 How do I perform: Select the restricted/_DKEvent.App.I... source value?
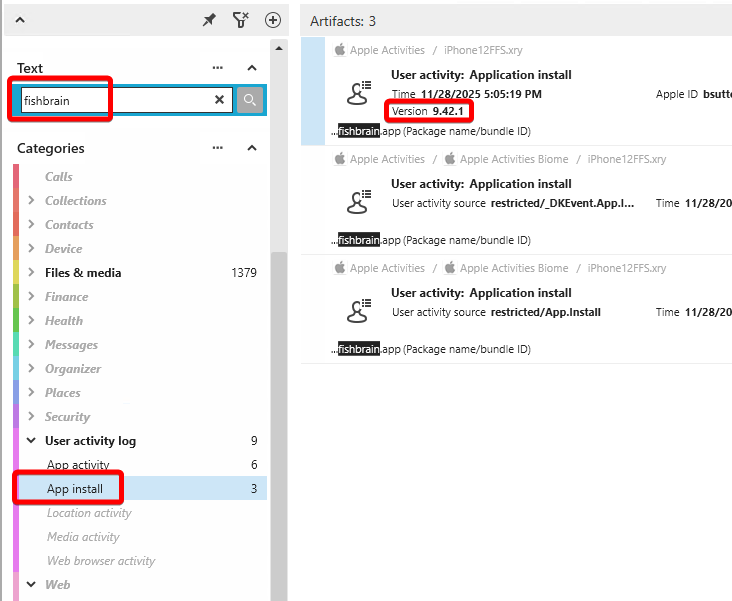pos(563,203)
